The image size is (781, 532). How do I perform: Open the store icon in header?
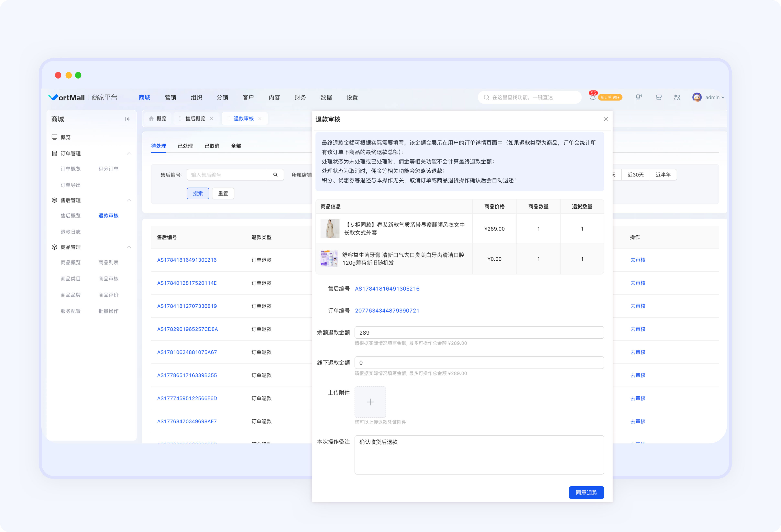click(659, 97)
